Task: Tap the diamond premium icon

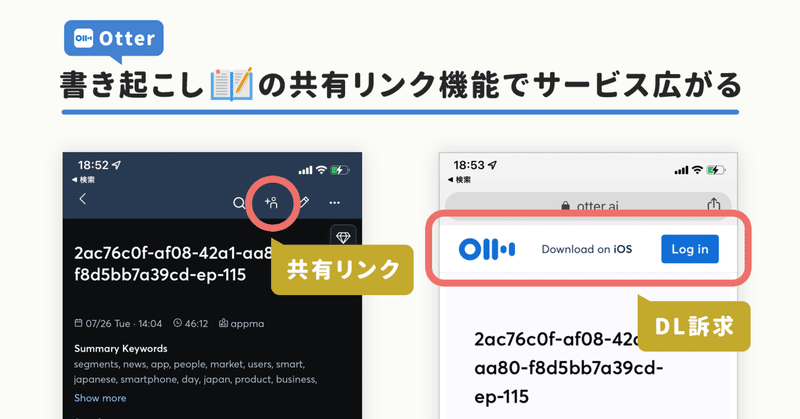Action: click(343, 237)
